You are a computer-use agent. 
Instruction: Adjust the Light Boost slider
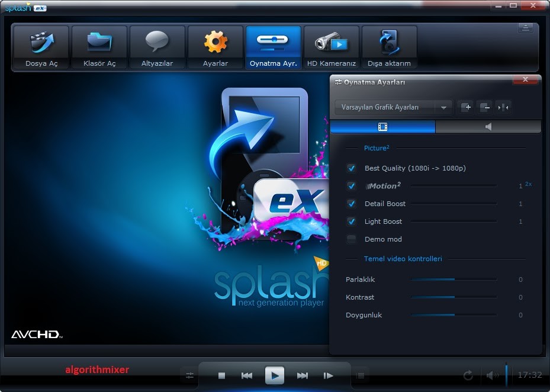[x=453, y=221]
